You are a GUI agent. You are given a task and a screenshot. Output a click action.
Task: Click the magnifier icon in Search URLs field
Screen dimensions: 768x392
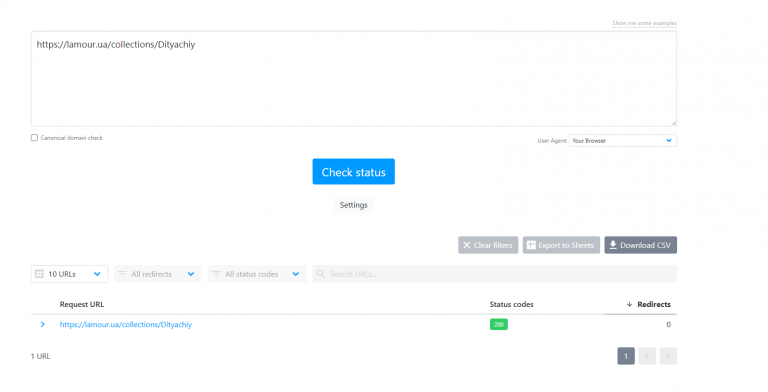321,273
